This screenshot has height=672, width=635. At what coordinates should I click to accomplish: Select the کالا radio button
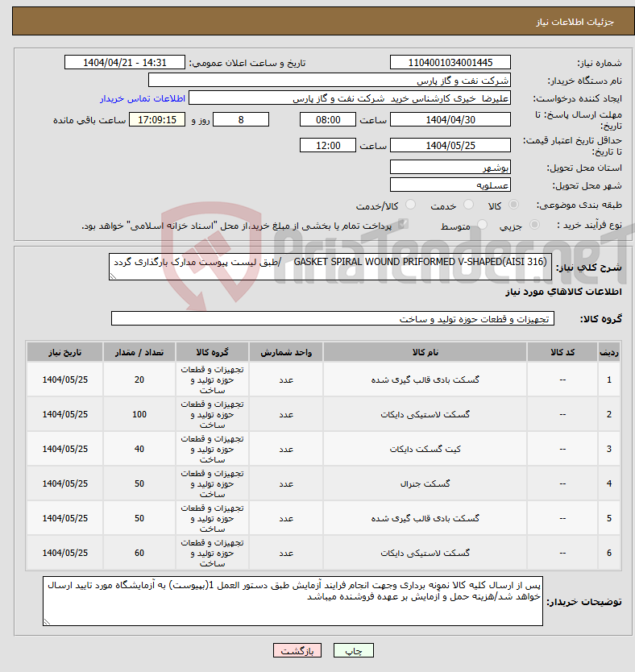pyautogui.click(x=513, y=205)
